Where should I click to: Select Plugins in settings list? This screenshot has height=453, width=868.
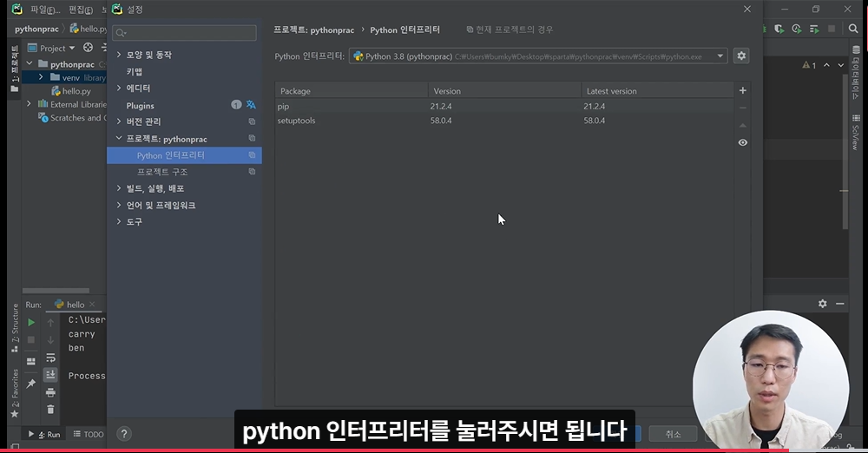pos(140,105)
